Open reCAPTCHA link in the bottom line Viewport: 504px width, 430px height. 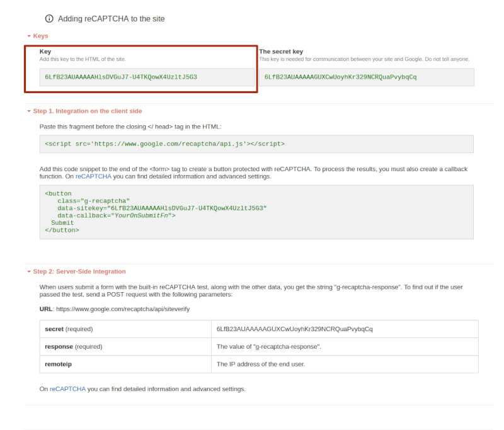click(x=68, y=389)
